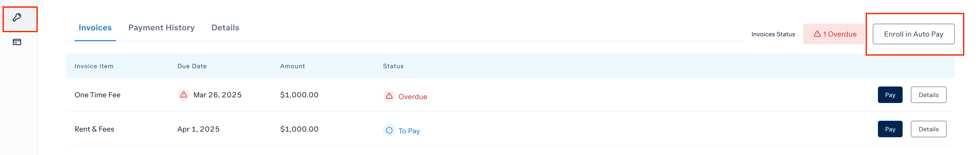Click Enroll in Auto Pay button
Screen dimensions: 980x155
click(x=913, y=34)
